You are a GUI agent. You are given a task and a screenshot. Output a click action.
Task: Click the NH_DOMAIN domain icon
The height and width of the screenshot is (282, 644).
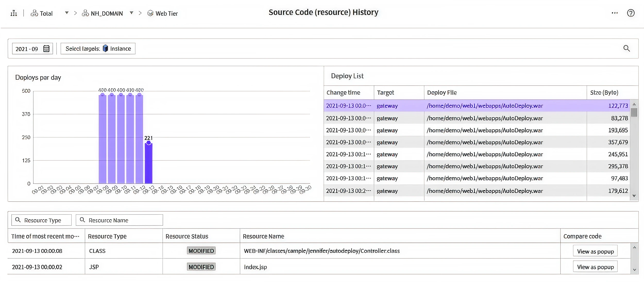85,13
